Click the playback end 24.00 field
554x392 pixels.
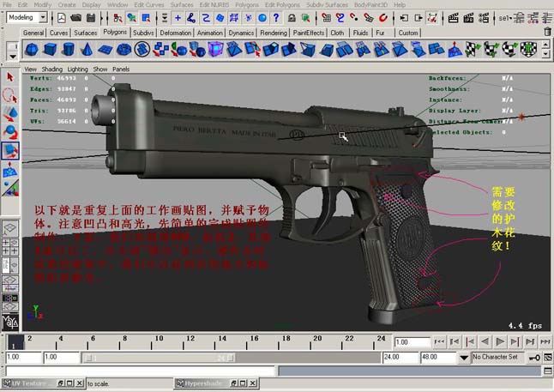pyautogui.click(x=400, y=358)
